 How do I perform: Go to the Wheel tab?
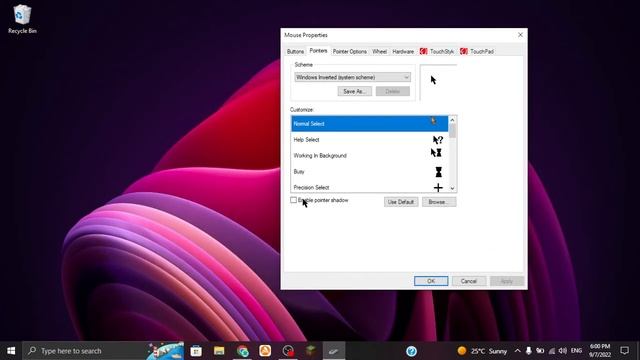pos(379,51)
